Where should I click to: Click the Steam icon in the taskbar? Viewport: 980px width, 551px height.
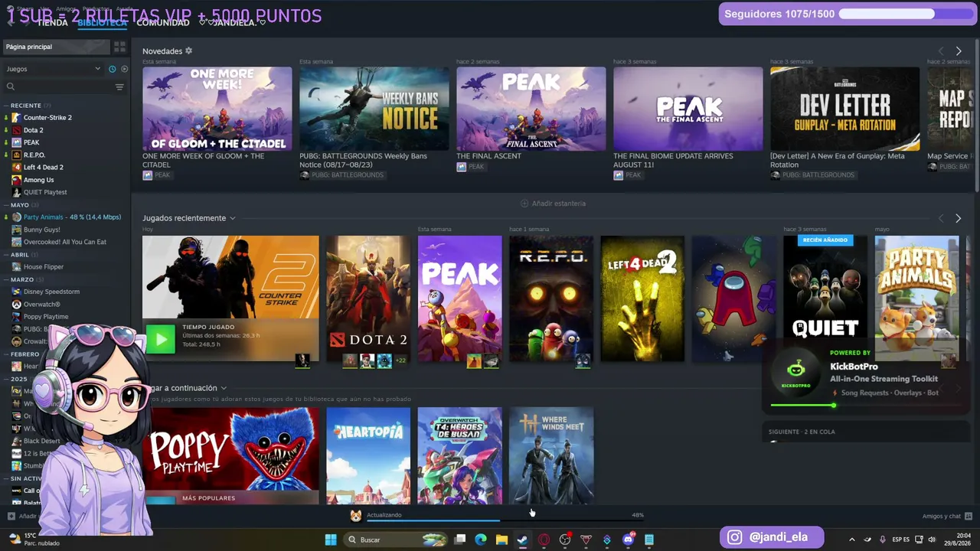[522, 540]
